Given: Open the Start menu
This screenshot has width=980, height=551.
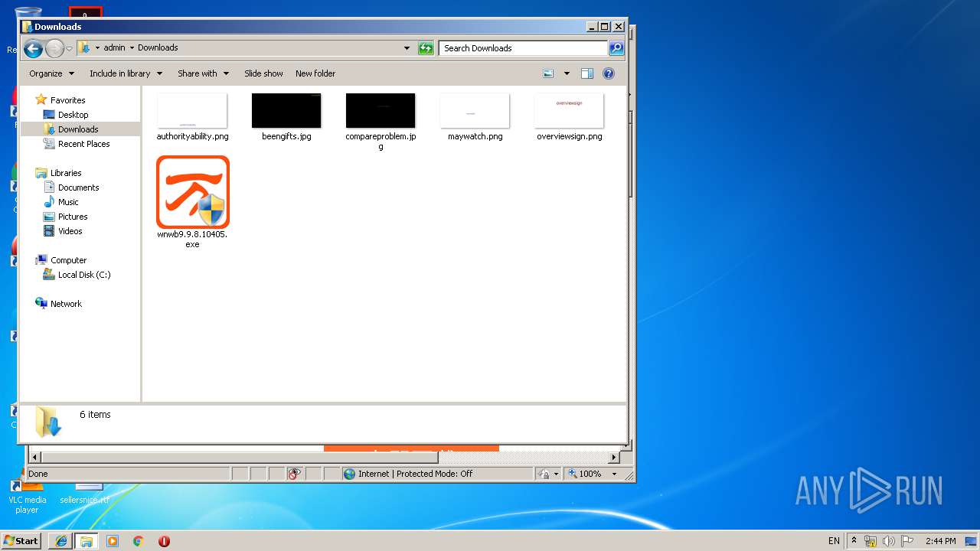Looking at the screenshot, I should (x=21, y=540).
